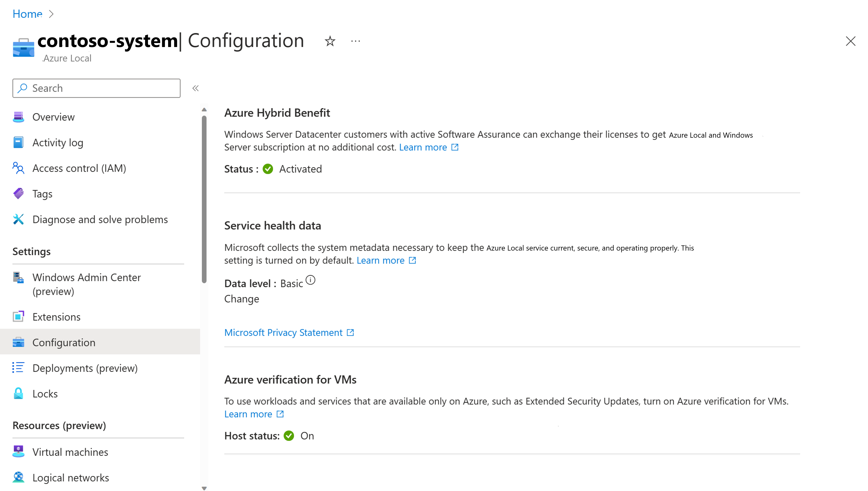Open the ellipsis more-options menu

point(356,41)
